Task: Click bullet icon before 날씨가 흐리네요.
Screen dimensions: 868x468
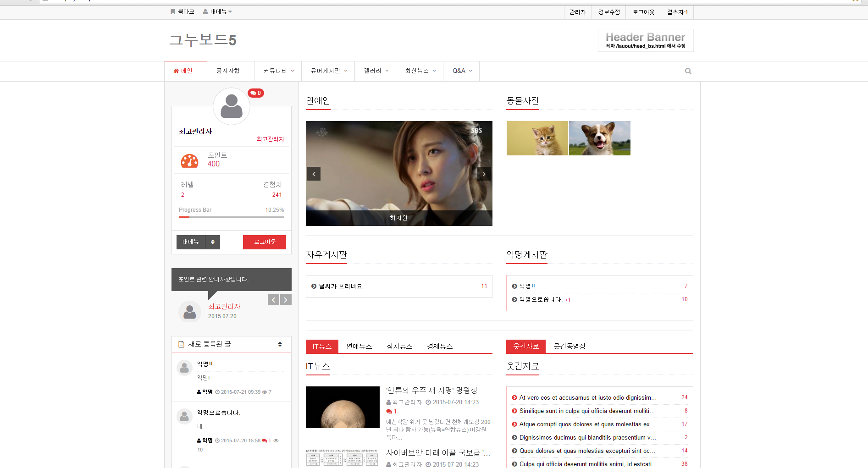Action: click(x=314, y=286)
